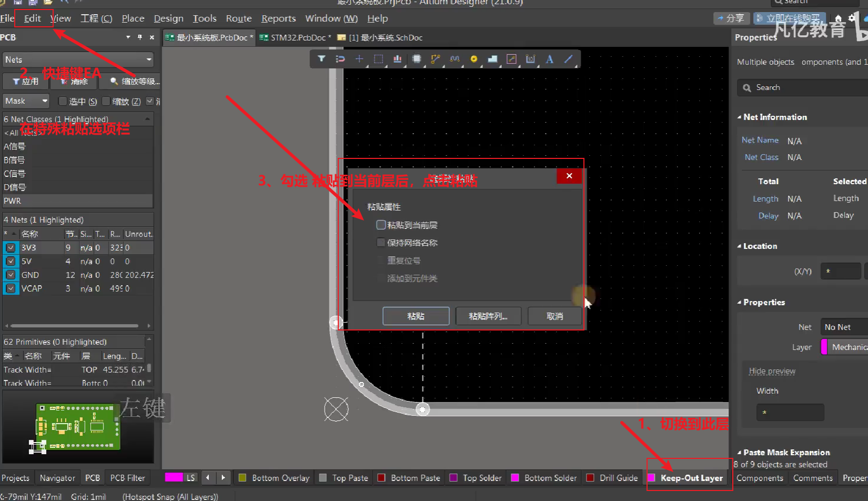The width and height of the screenshot is (868, 501).
Task: Click Bottom Overlay layer color swatch
Action: 243,478
